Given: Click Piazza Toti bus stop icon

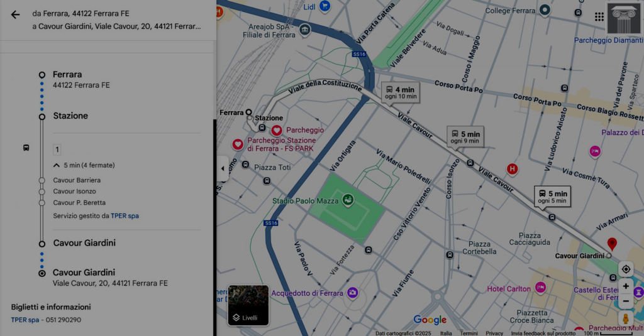Looking at the screenshot, I should point(246,165).
